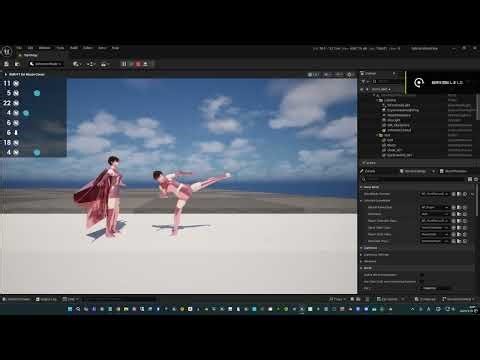Click the Revision Control button
Screen dimensions: 480x360
tap(458, 299)
